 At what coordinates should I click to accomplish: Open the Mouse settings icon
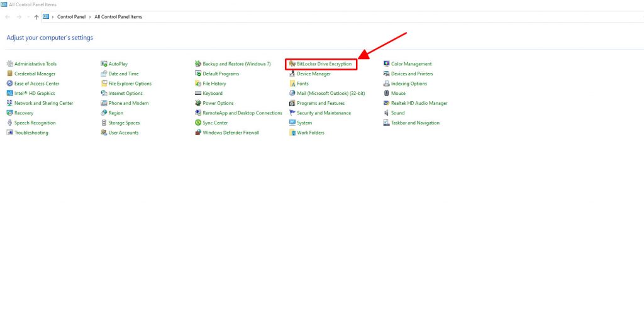[386, 93]
